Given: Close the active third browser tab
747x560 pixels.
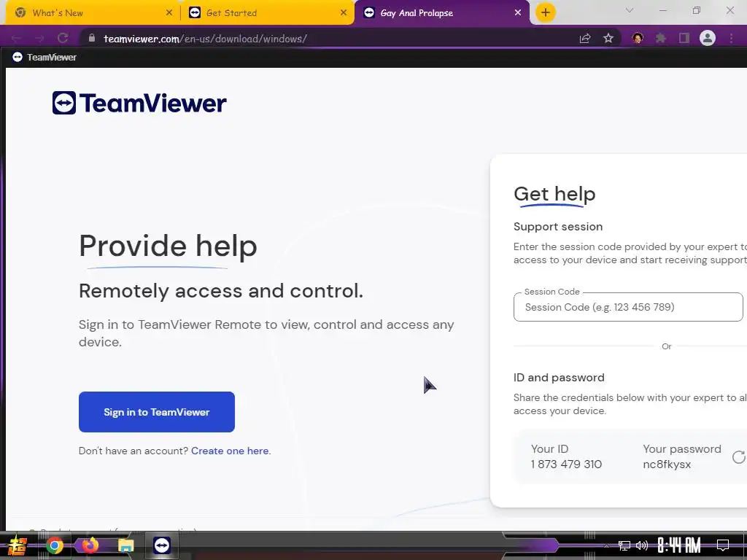Looking at the screenshot, I should pos(518,13).
